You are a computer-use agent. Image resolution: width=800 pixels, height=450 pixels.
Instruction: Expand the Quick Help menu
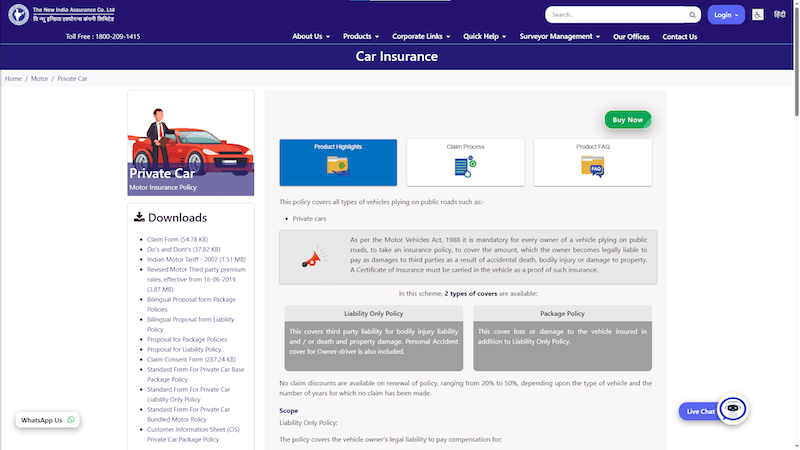pyautogui.click(x=484, y=36)
